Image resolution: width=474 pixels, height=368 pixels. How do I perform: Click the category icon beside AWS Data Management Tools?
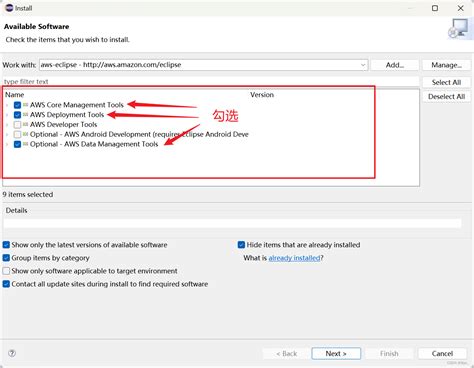[25, 144]
